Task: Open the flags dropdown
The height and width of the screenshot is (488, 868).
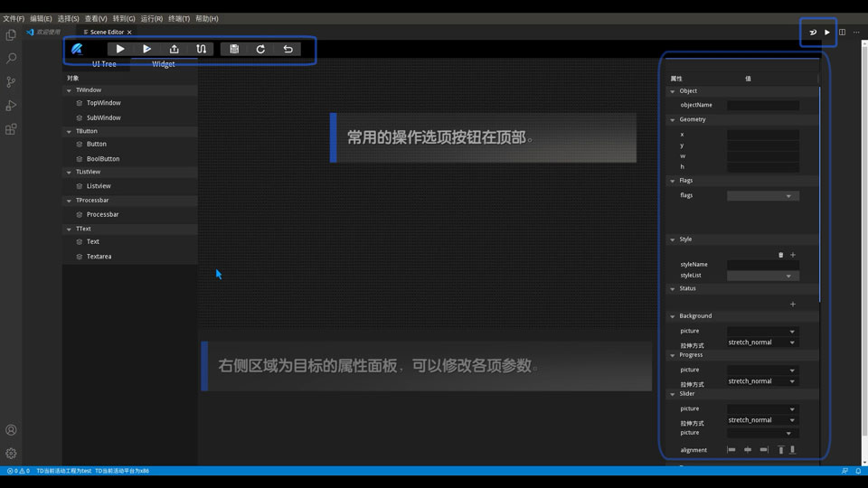Action: pyautogui.click(x=762, y=196)
